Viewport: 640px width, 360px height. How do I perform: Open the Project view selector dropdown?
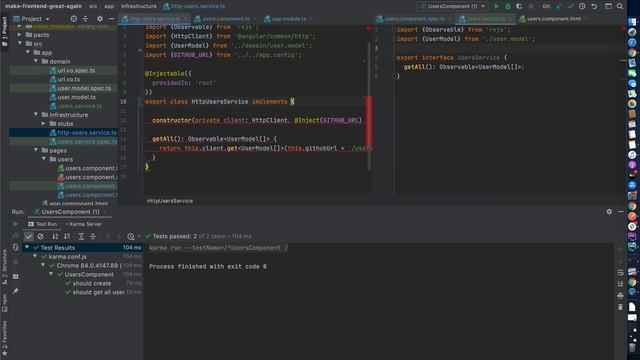coord(31,19)
